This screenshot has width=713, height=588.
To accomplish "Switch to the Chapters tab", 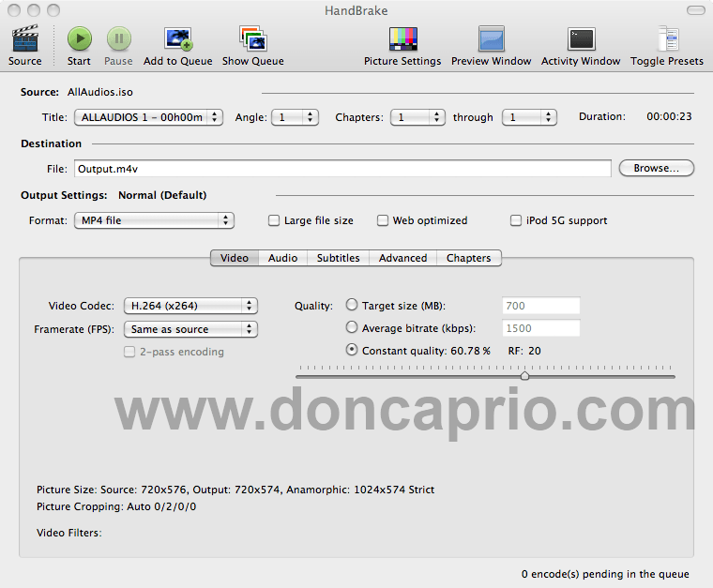I will point(469,258).
